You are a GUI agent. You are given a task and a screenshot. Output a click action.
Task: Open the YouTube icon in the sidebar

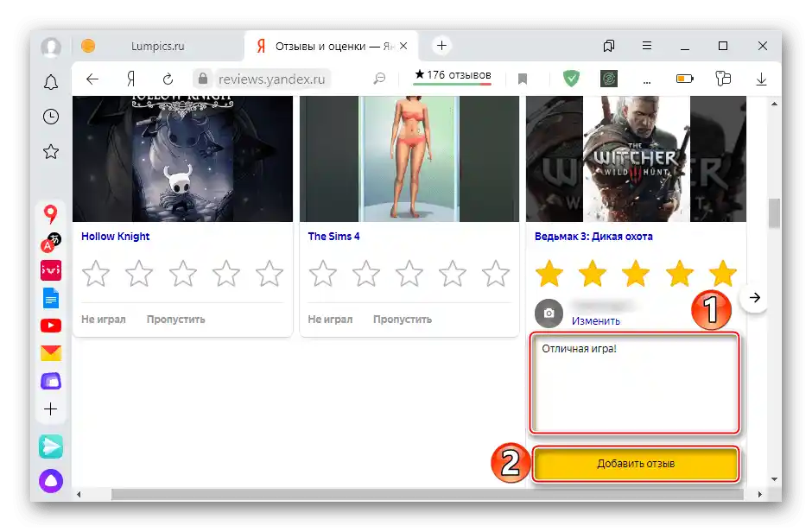50,326
